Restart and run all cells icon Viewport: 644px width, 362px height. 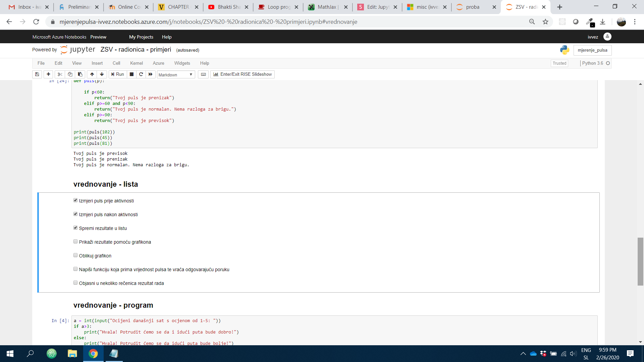coord(151,74)
